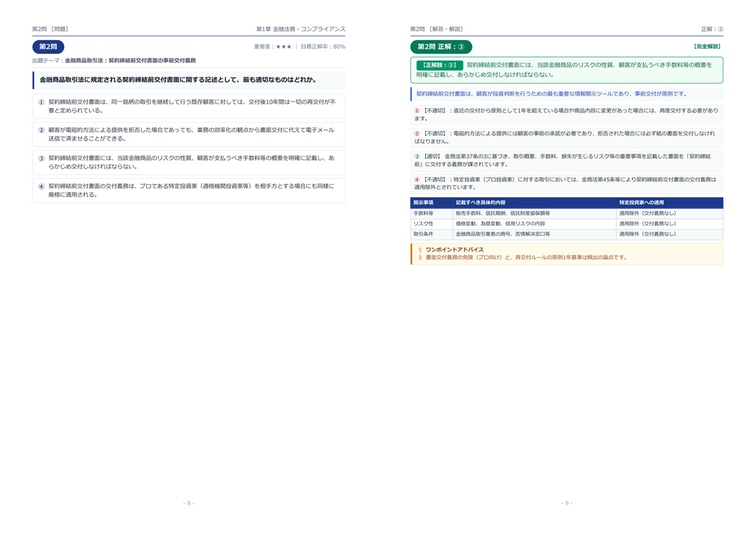Click the header text 第1章 金融法務・コンプライアンス
The width and height of the screenshot is (756, 535).
coord(301,29)
